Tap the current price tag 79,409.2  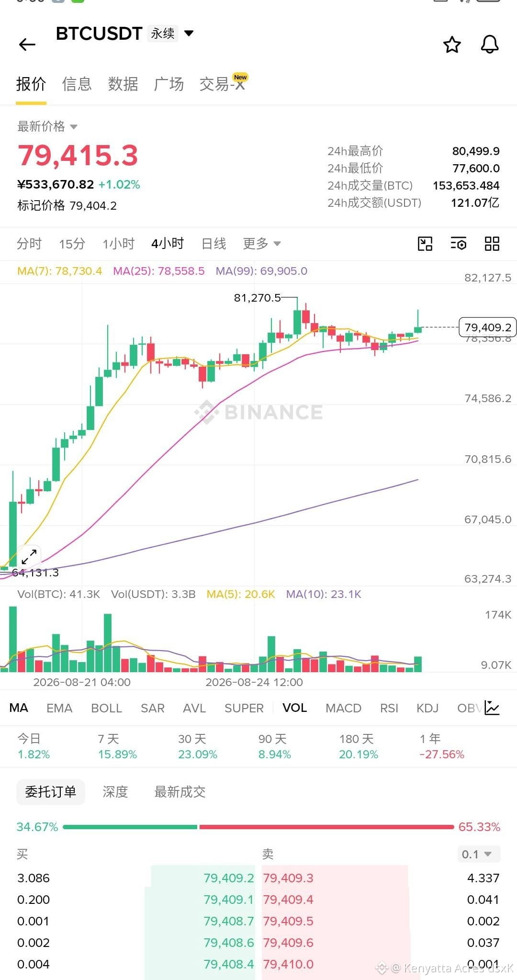click(x=487, y=327)
